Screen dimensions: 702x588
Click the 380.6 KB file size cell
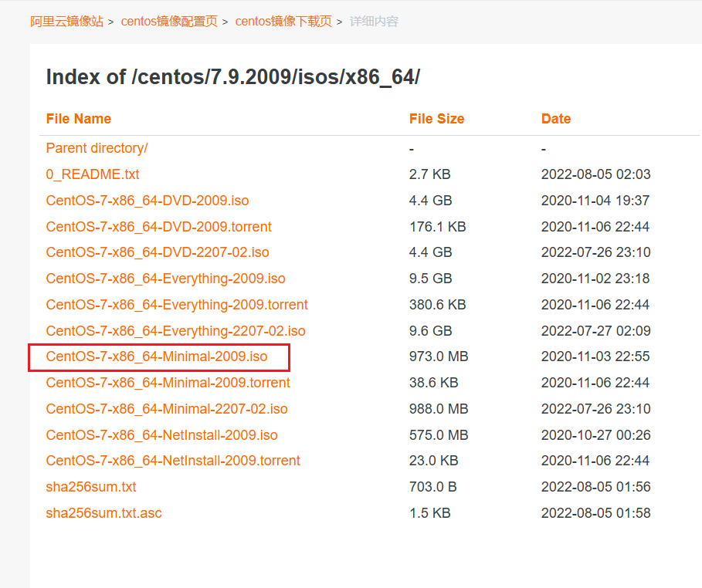(438, 305)
